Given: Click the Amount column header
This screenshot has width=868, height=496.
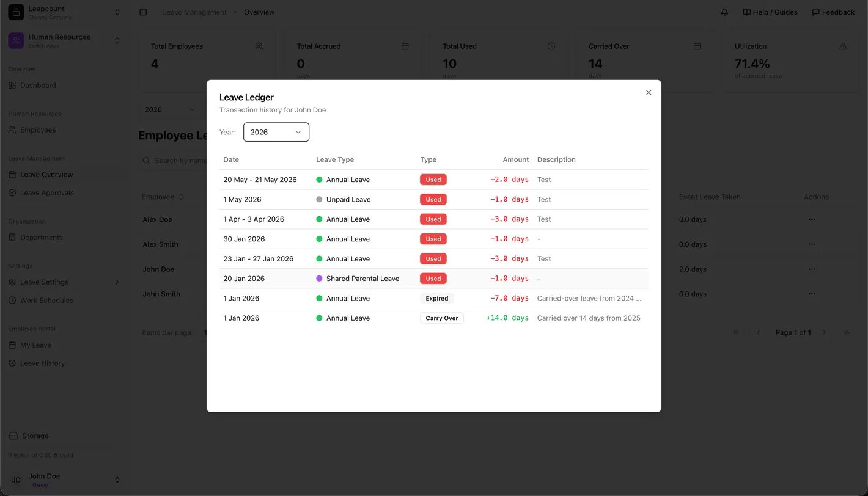Looking at the screenshot, I should [x=516, y=160].
